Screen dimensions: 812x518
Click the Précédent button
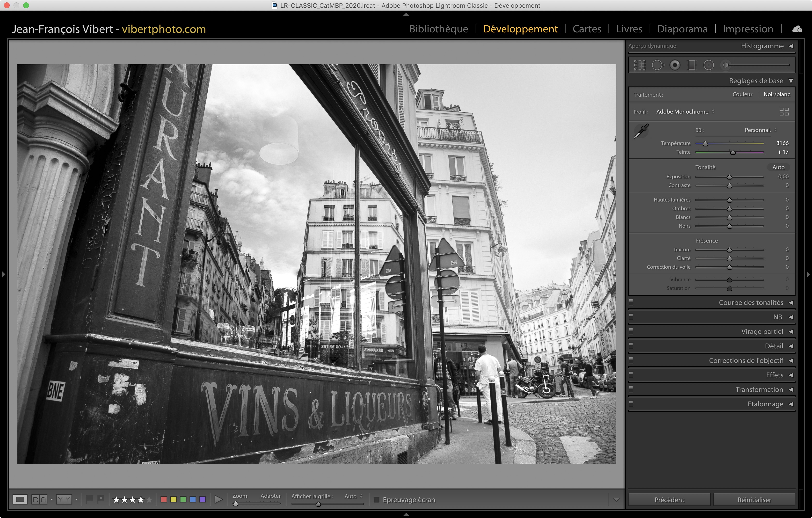[x=669, y=499]
